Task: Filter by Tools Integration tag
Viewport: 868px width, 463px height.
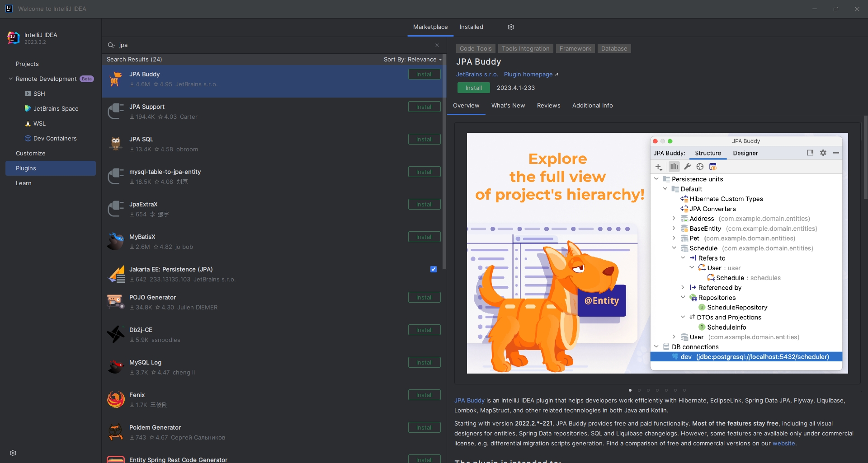Action: [526, 48]
